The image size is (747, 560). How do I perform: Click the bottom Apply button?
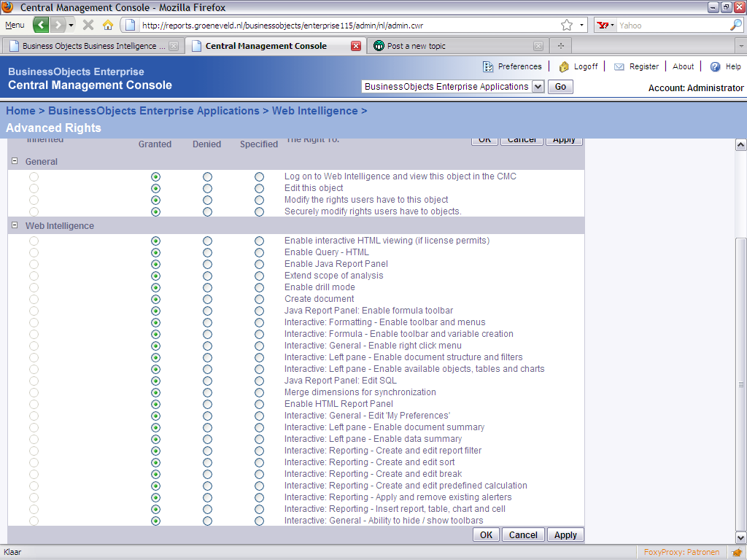(x=565, y=534)
